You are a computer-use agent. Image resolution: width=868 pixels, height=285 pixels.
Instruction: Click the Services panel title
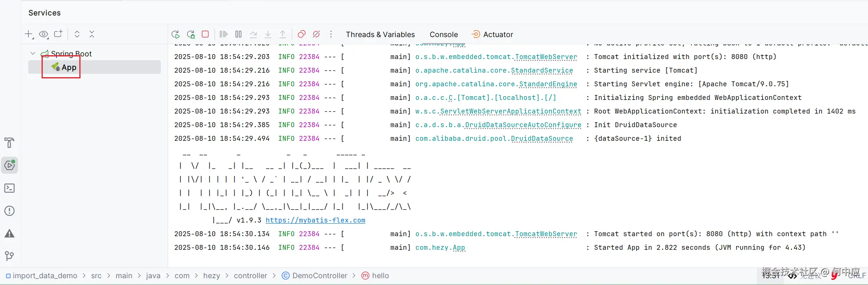point(45,13)
